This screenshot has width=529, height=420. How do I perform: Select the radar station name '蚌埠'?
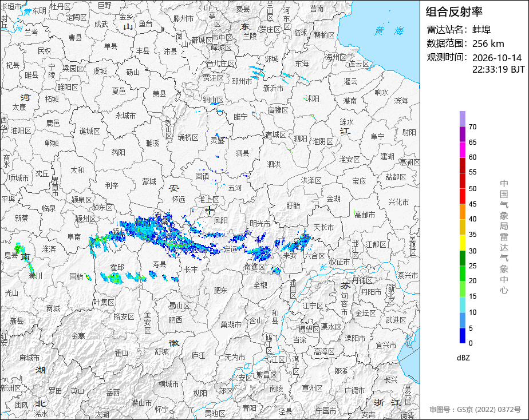click(x=481, y=30)
